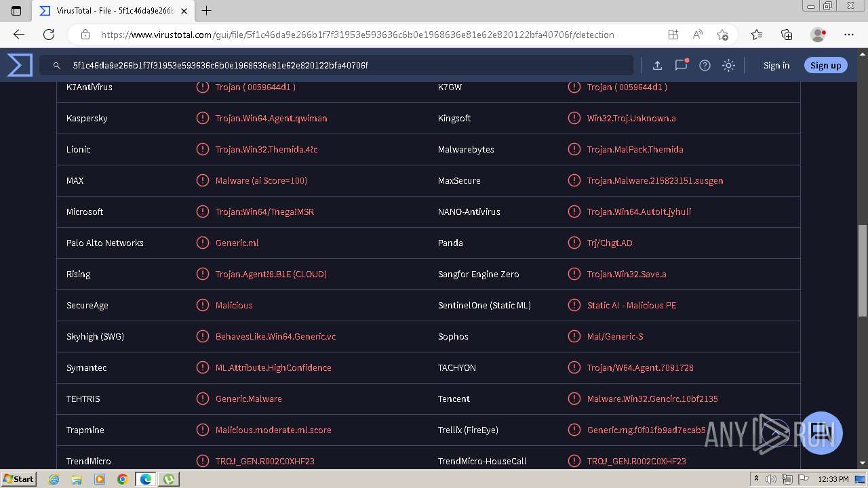This screenshot has height=488, width=868.
Task: Close the VirusTotal - File tab
Action: (x=184, y=11)
